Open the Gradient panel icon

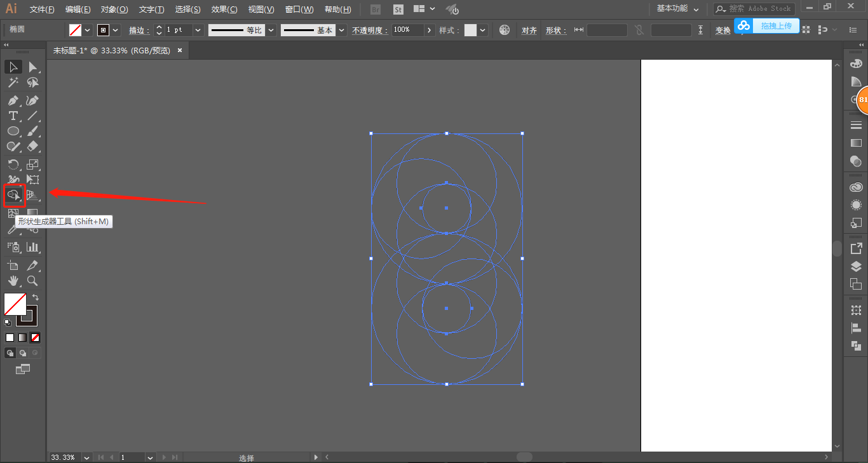(x=856, y=144)
